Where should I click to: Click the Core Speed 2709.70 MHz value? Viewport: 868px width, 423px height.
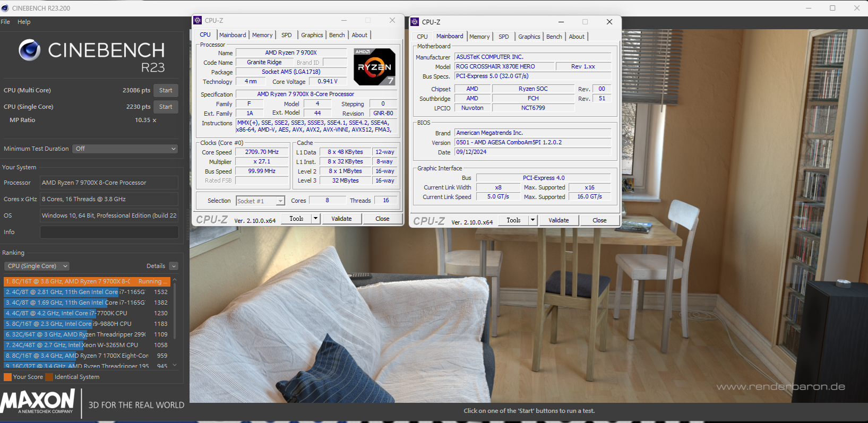(262, 152)
